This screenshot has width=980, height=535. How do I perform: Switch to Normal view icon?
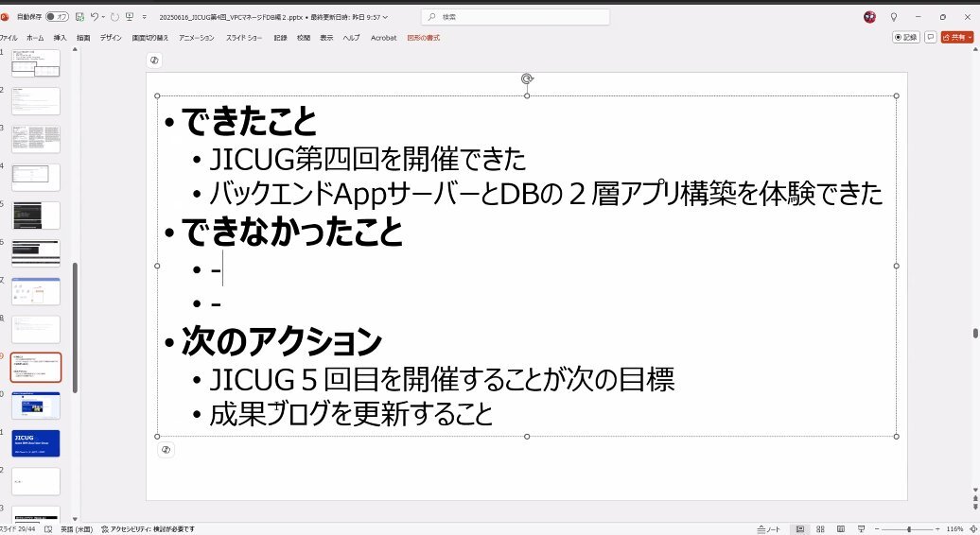click(800, 529)
